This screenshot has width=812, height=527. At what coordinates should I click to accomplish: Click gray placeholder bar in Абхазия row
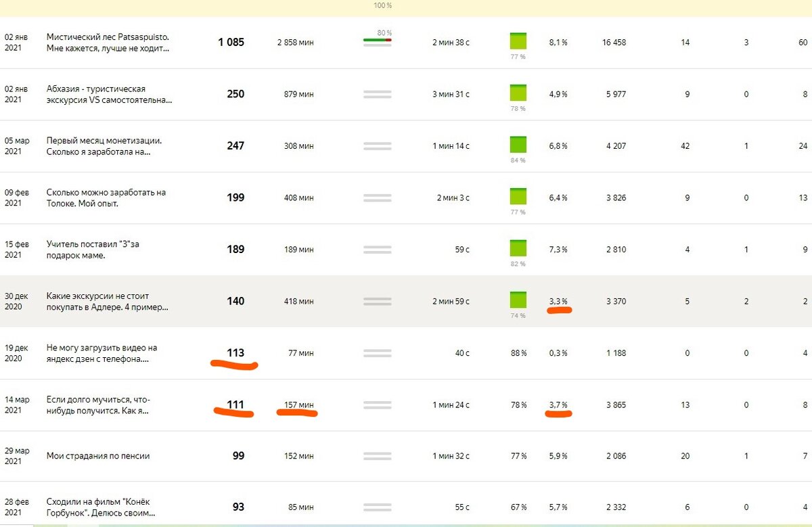click(378, 94)
